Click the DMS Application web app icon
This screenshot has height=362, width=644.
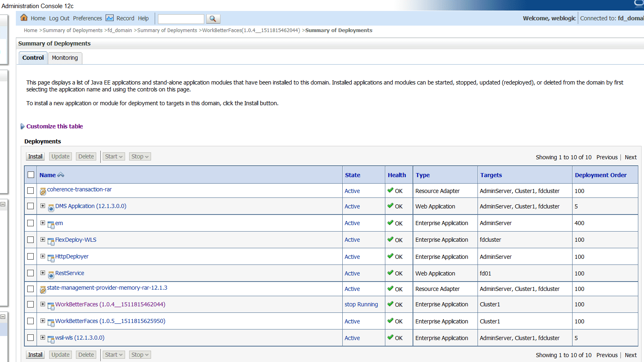(x=51, y=208)
